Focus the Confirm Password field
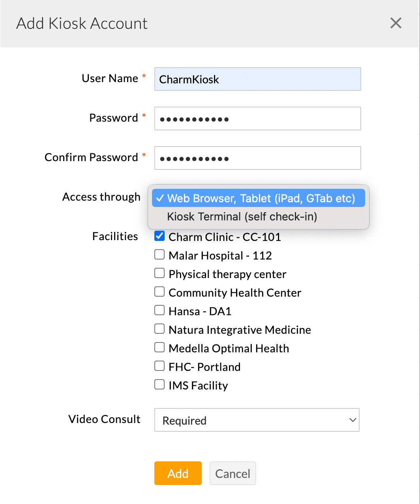The image size is (420, 504). coord(257,158)
